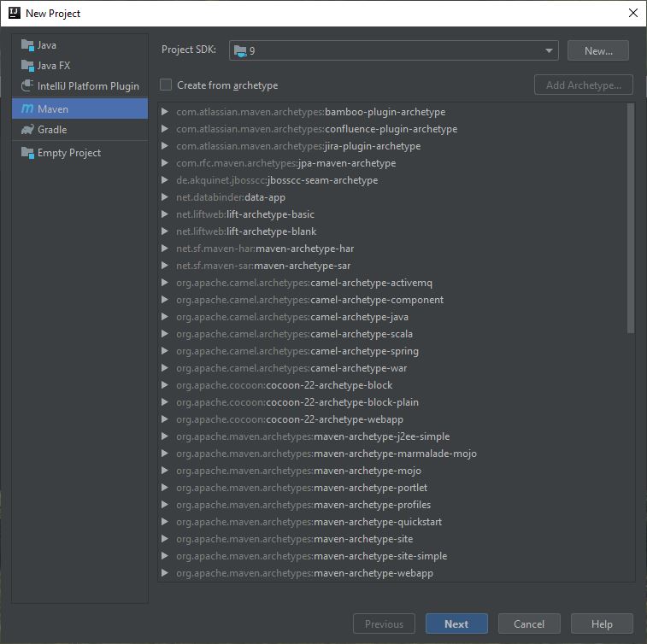Select Empty Project type
Viewport: 647px width, 644px height.
[79, 153]
